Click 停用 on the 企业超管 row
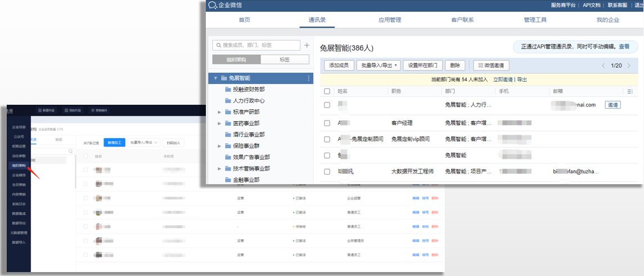 pos(426,198)
